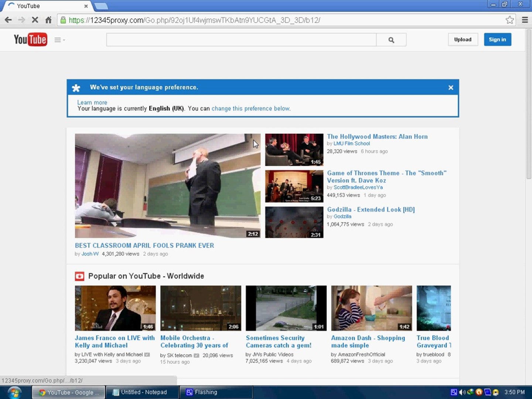
Task: Open the Learn more link
Action: (x=92, y=102)
